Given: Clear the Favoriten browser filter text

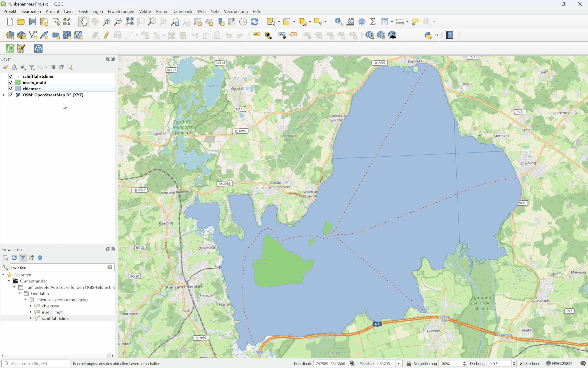Looking at the screenshot, I should [x=110, y=267].
